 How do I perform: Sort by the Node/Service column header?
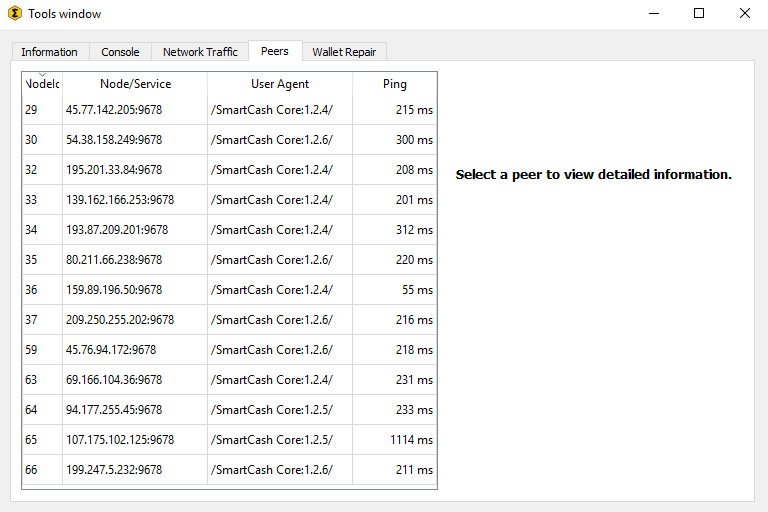tap(135, 84)
